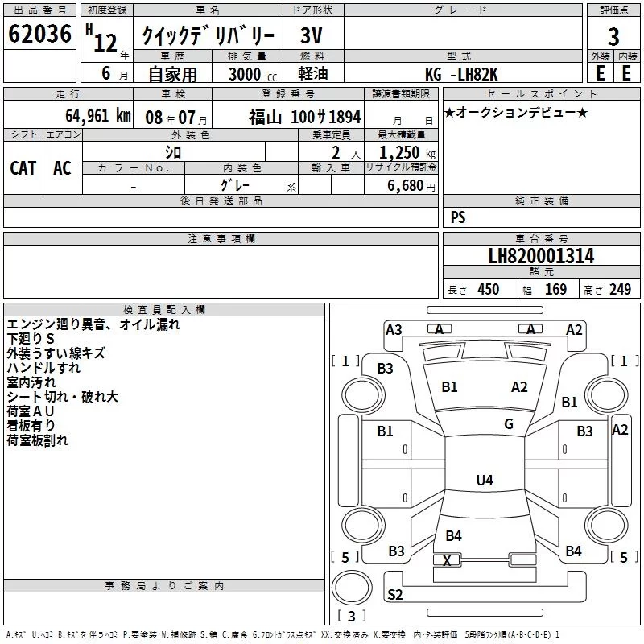Click the genuine equipment value PS
The width and height of the screenshot is (644, 644).
click(x=458, y=217)
